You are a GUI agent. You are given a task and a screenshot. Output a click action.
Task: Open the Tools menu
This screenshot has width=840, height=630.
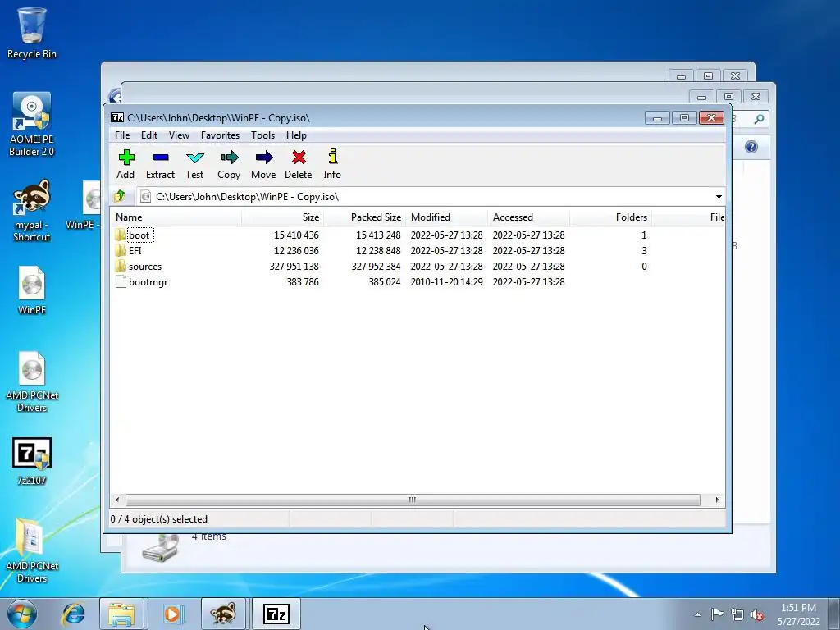pyautogui.click(x=262, y=135)
